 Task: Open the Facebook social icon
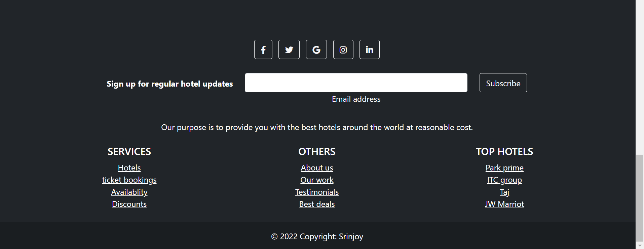point(263,50)
